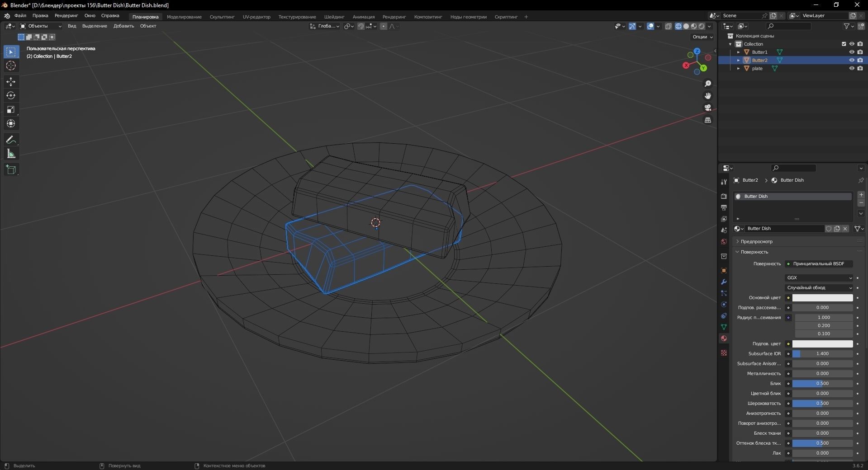Pick the Основной цвет color swatch
The width and height of the screenshot is (868, 470).
822,298
